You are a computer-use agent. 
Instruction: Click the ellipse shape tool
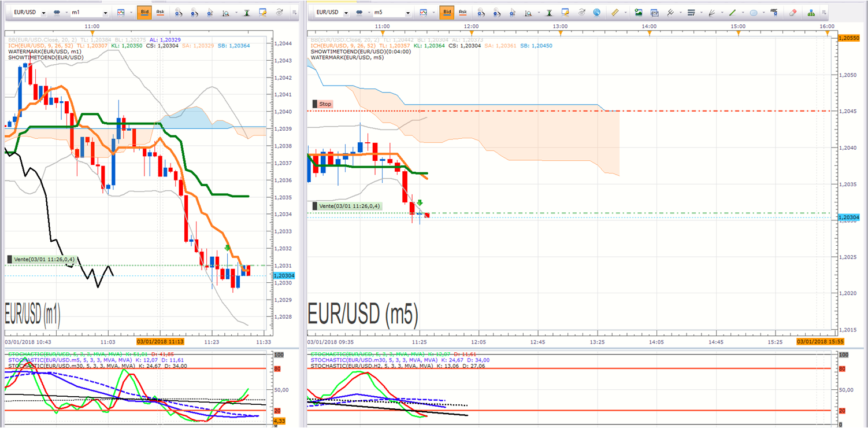tap(754, 12)
